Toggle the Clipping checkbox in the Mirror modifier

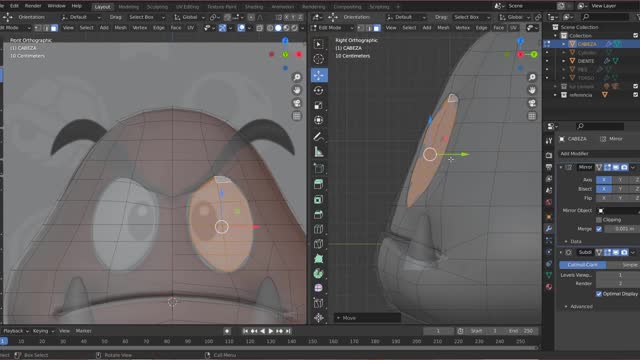click(x=599, y=220)
